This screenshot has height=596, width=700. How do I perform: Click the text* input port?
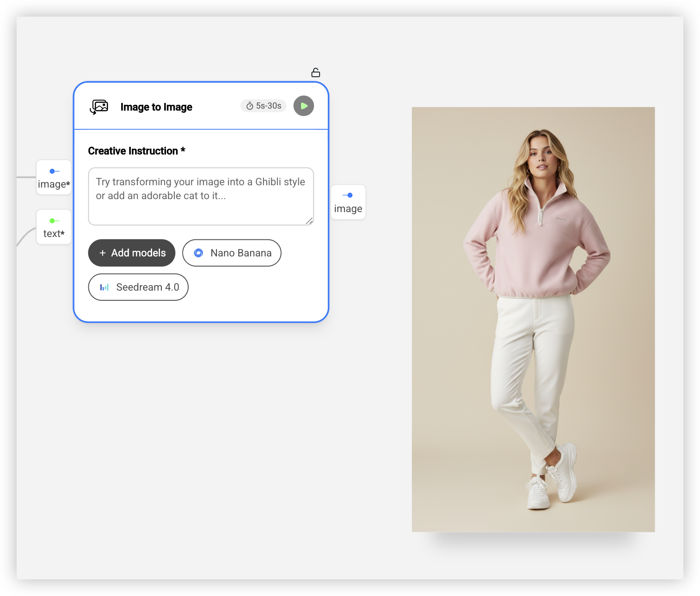(x=54, y=227)
